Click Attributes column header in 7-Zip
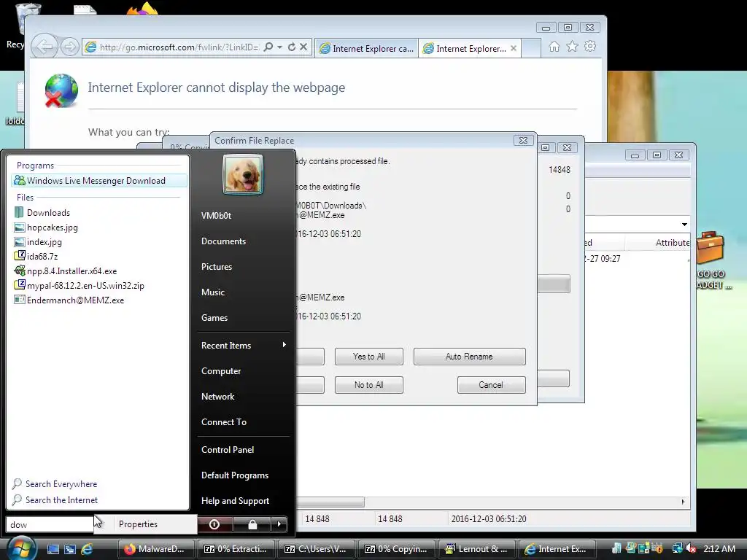 pos(672,243)
